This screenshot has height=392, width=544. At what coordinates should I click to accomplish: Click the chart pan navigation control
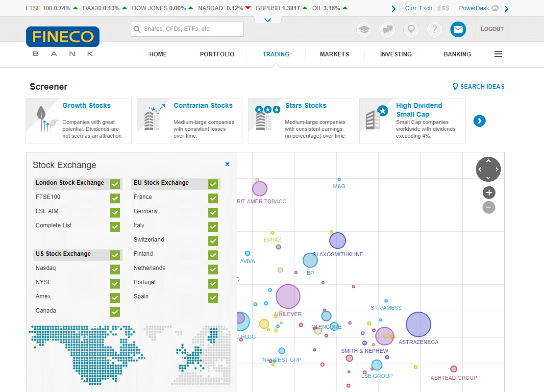[x=488, y=169]
